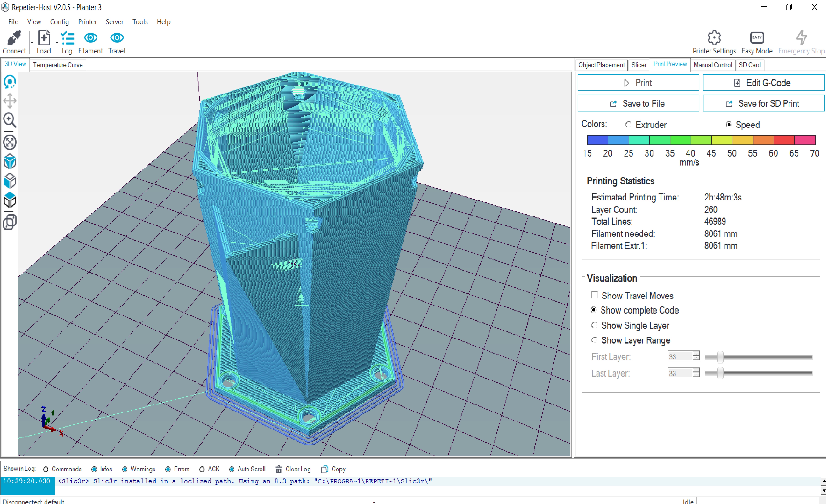The width and height of the screenshot is (826, 504).
Task: Click the First Layer slider
Action: click(759, 357)
